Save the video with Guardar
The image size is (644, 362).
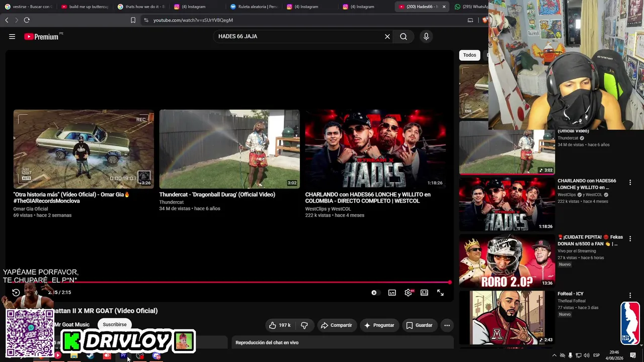(x=419, y=325)
